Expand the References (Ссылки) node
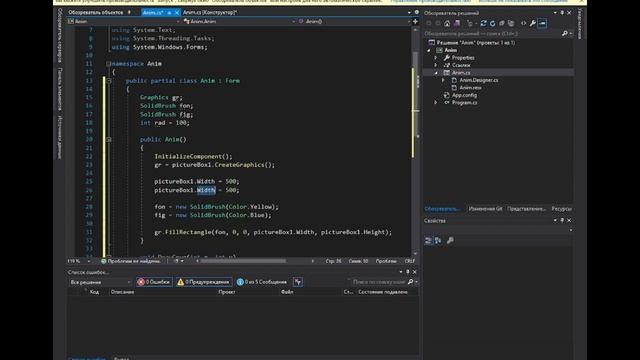Image resolution: width=640 pixels, height=360 pixels. coord(436,65)
